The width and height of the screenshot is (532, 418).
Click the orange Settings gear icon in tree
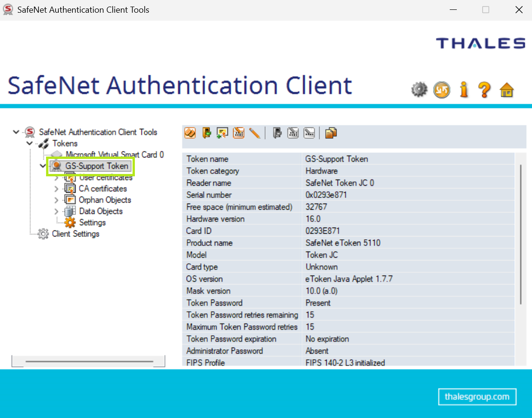pos(70,222)
